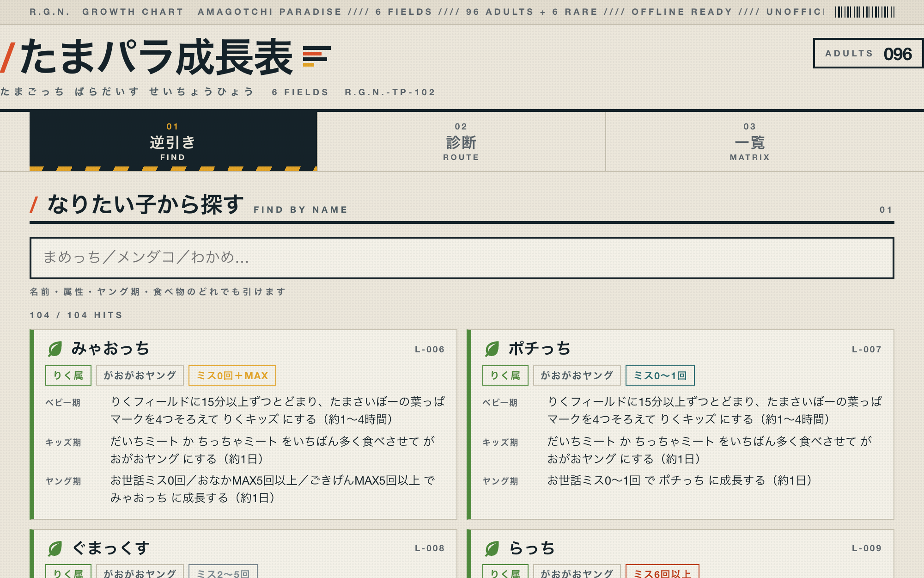Image resolution: width=924 pixels, height=578 pixels.
Task: Click the ポチっち card title
Action: (540, 349)
